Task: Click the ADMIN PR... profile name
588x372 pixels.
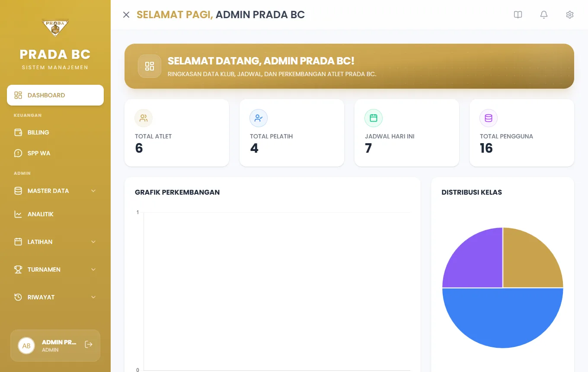Action: (x=59, y=342)
